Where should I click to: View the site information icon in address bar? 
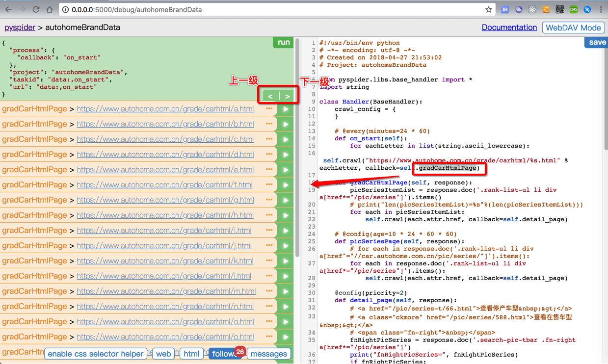click(x=65, y=9)
